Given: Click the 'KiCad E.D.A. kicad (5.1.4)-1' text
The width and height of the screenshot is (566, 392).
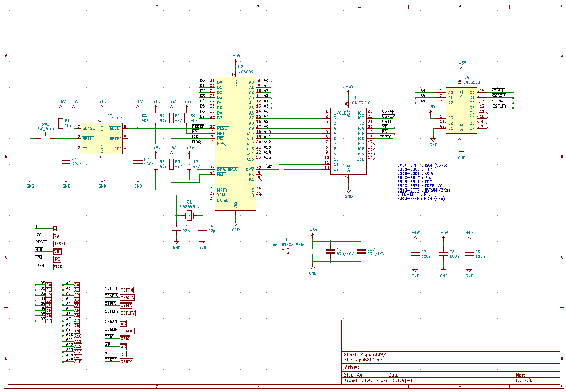Looking at the screenshot, I should tap(378, 380).
